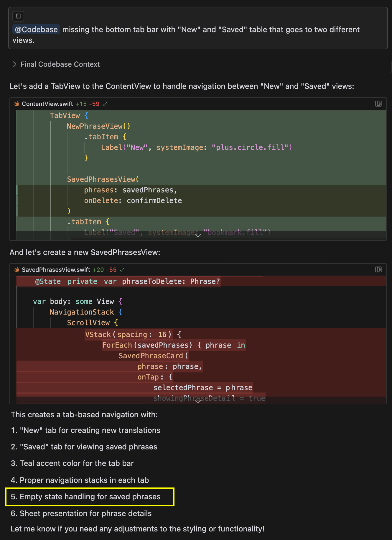Click the removed phraseToDelete state line
The image size is (392, 540).
point(128,282)
